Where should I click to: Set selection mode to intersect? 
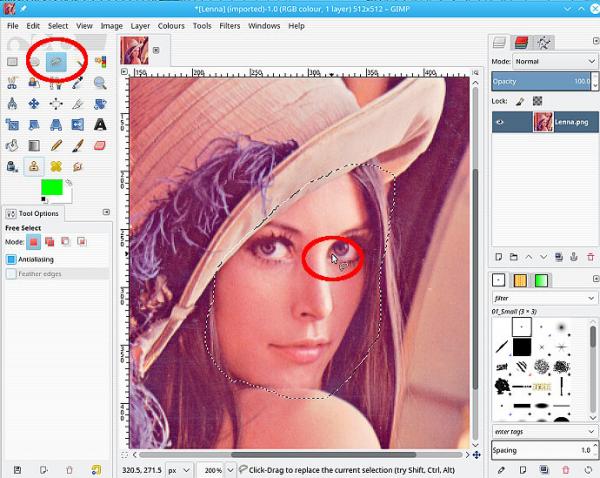82,242
